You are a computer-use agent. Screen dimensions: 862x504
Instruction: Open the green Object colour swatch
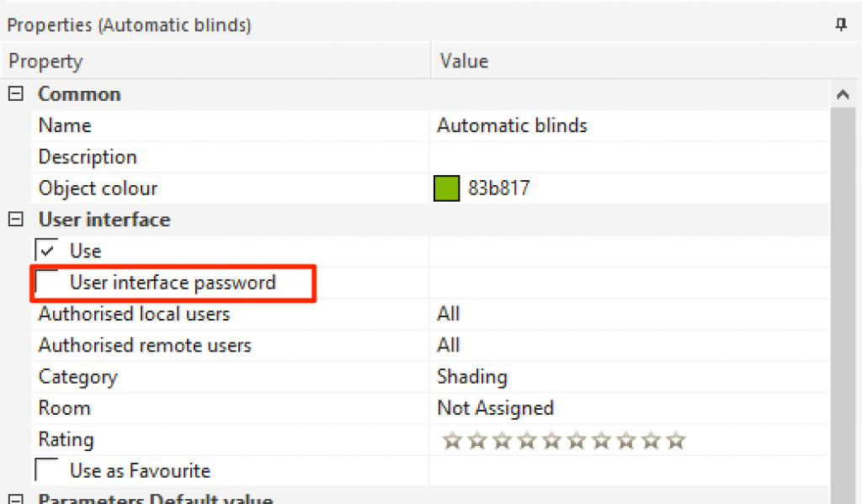pyautogui.click(x=445, y=188)
